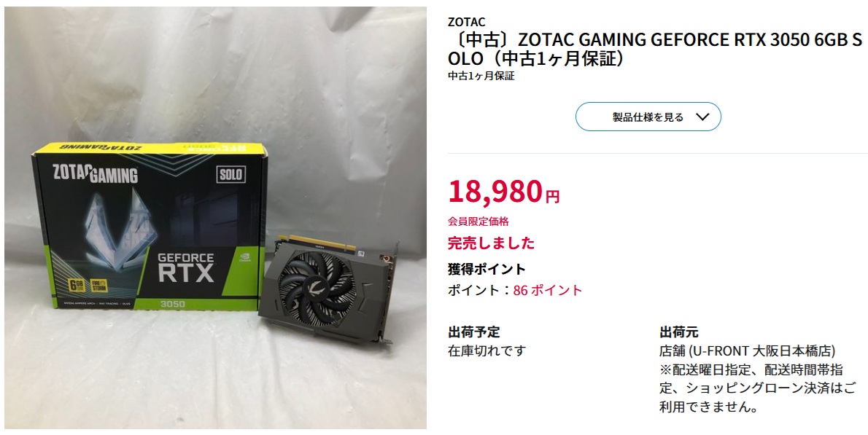Open the product photo of the RTX 3050
This screenshot has height=435, width=868.
pyautogui.click(x=215, y=218)
